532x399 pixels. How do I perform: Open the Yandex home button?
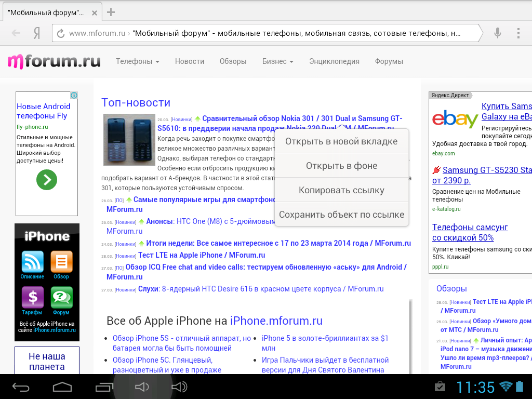[37, 33]
